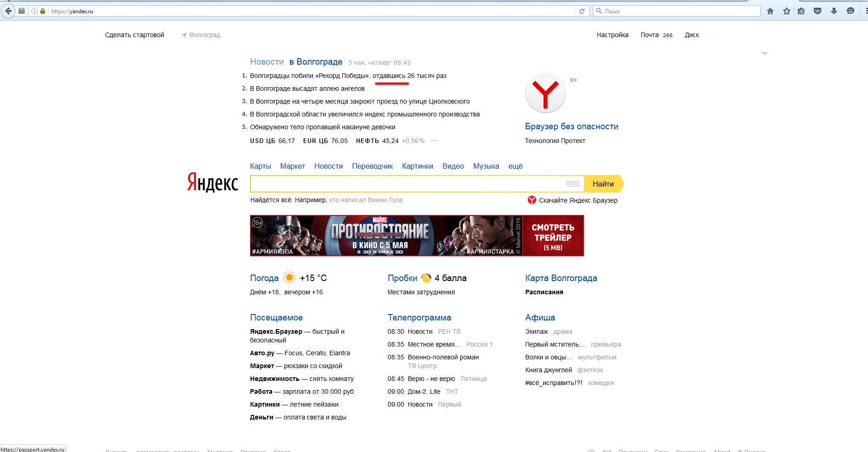Screen dimensions: 868x452
Task: Open the Погода weather heading
Action: [264, 278]
